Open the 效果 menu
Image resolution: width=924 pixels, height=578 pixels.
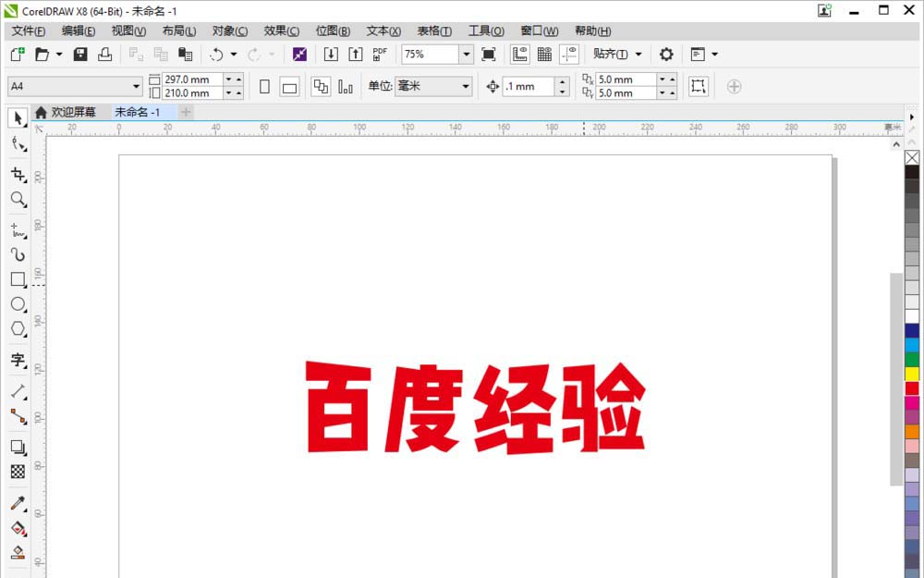(x=281, y=31)
